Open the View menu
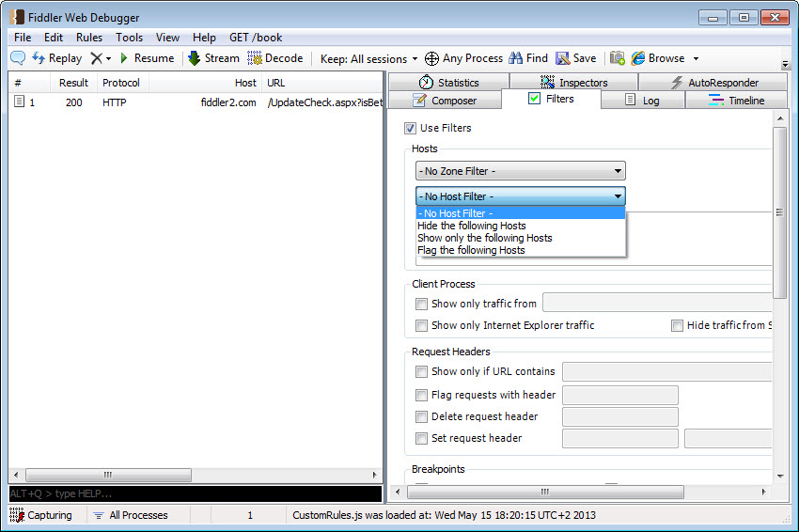 tap(167, 38)
